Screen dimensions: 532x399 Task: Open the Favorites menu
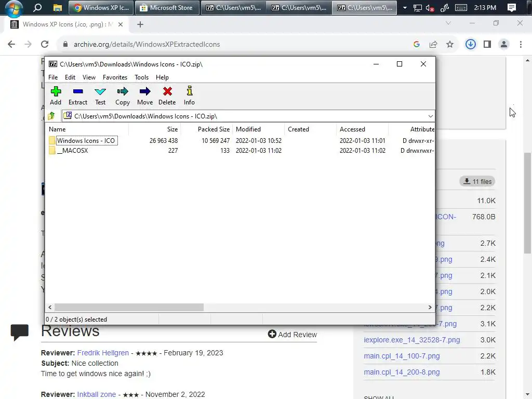pyautogui.click(x=115, y=77)
